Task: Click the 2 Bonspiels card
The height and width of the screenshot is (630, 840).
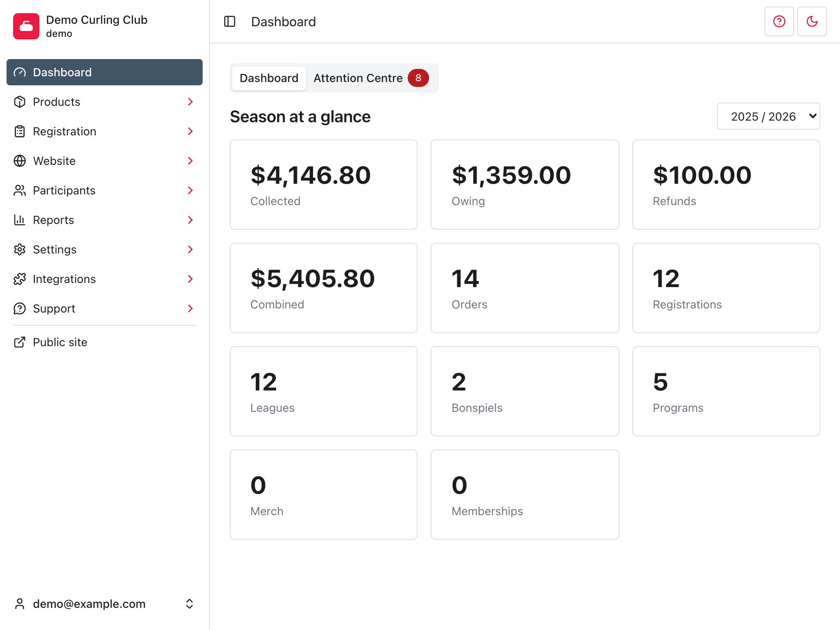Action: [525, 391]
